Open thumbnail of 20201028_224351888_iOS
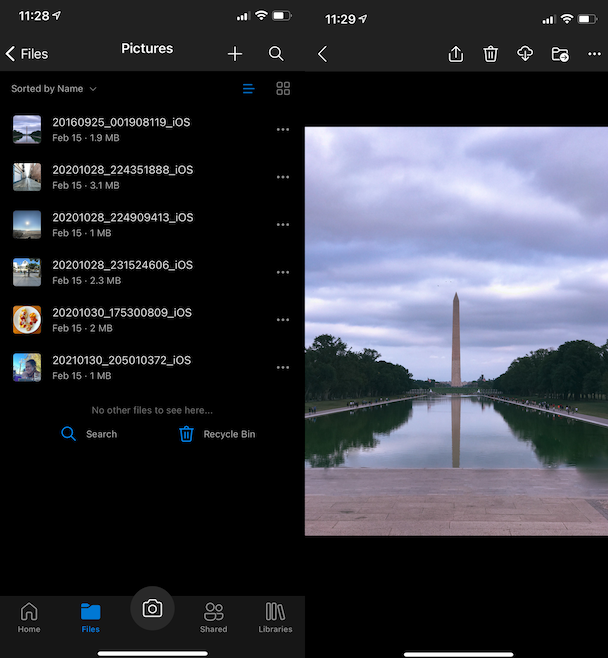The width and height of the screenshot is (608, 658). [x=27, y=177]
